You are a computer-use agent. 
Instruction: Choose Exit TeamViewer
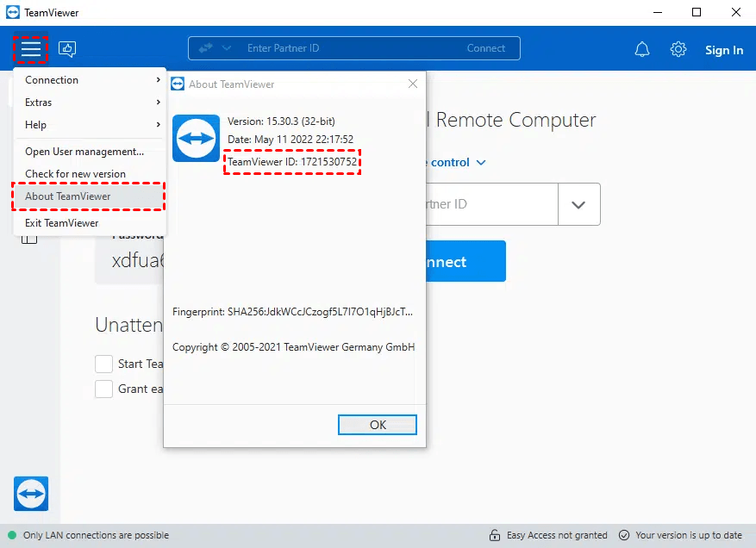coord(90,222)
